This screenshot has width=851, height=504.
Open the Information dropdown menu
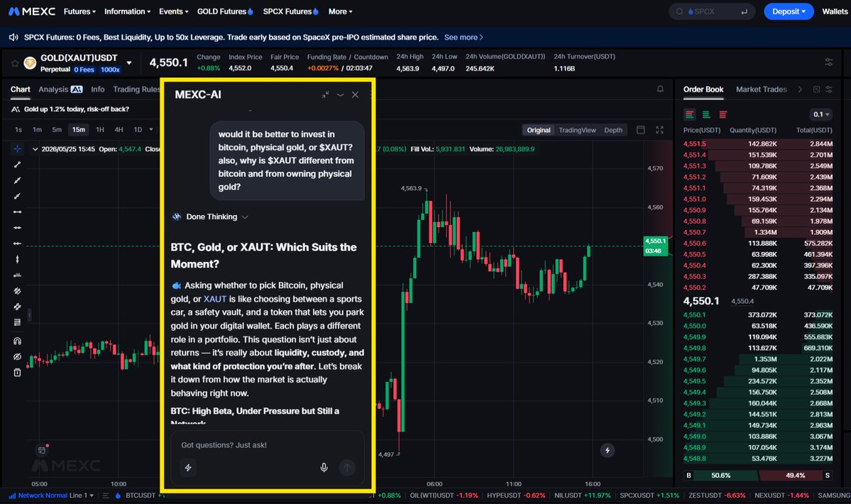(x=128, y=11)
